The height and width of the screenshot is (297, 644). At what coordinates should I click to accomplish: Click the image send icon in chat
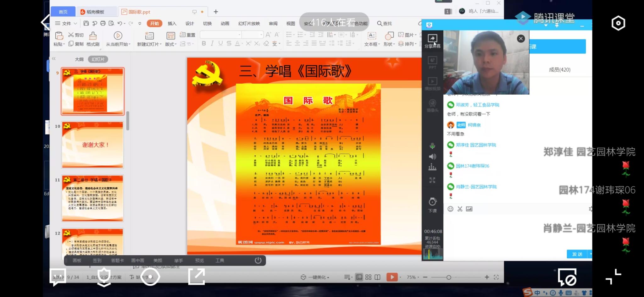click(x=469, y=209)
